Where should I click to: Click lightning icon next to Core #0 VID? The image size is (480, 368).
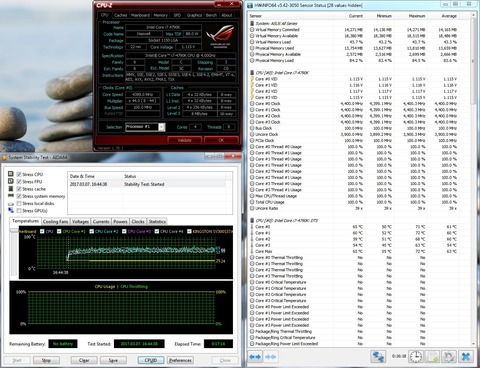click(252, 79)
